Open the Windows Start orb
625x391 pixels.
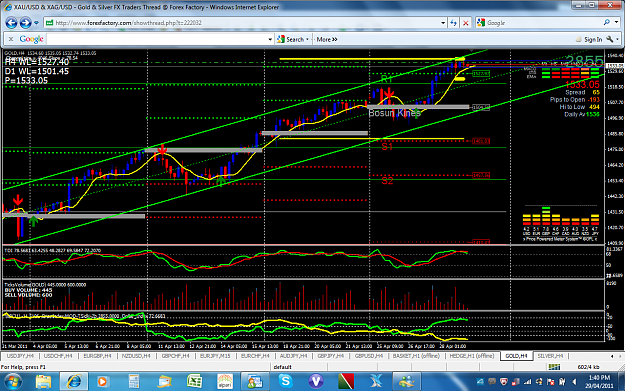coord(13,382)
